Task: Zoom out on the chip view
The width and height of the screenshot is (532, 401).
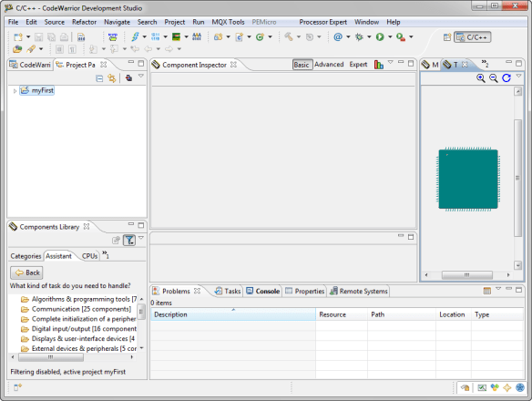Action: [x=494, y=78]
